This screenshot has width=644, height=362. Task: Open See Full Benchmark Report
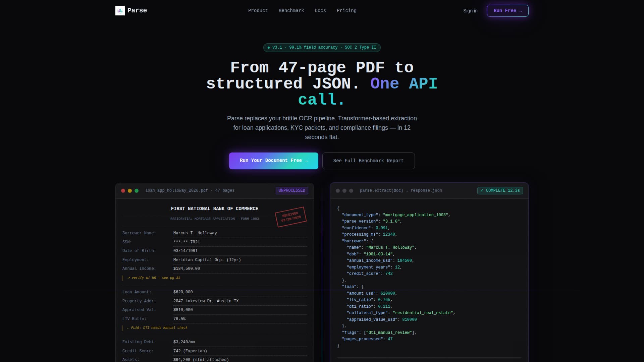(x=368, y=161)
